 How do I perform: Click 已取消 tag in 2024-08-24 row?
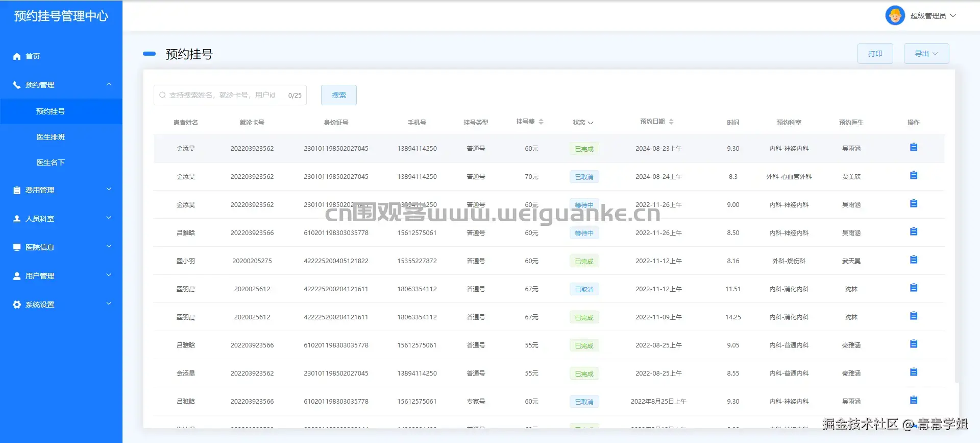[584, 177]
